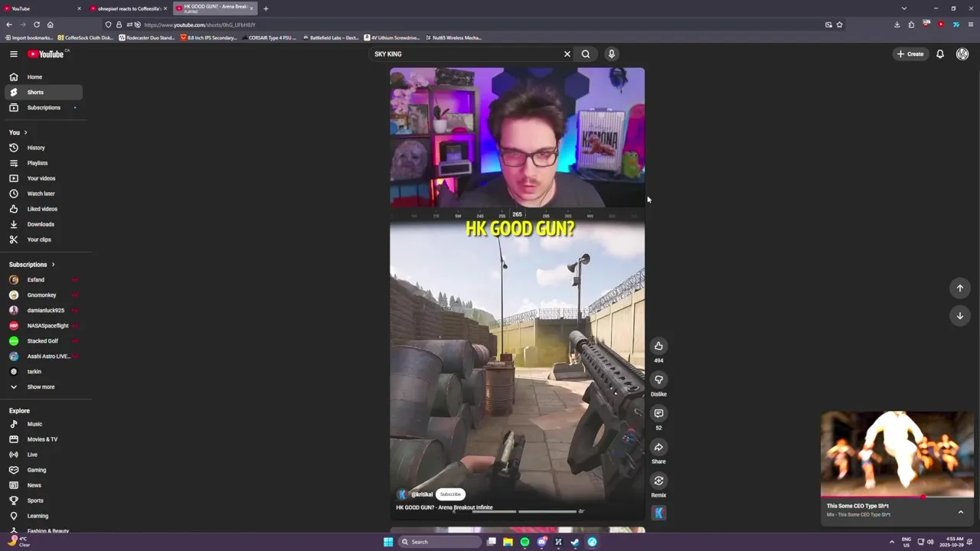
Task: Go to the next Short
Action: click(x=960, y=315)
